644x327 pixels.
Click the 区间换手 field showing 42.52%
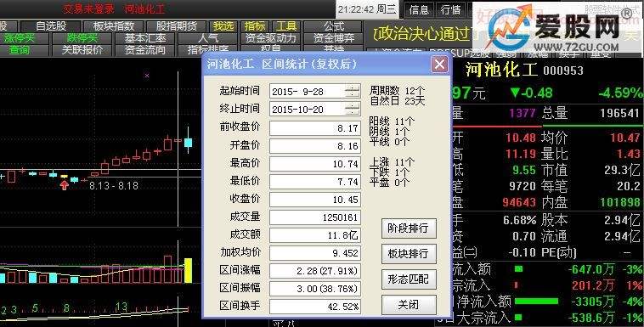pyautogui.click(x=315, y=307)
